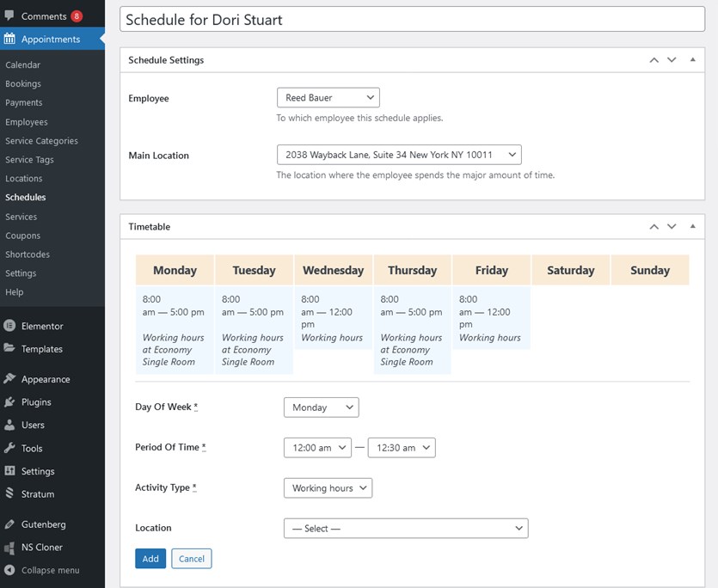Click the Cancel button
Screen dimensions: 718x588
[x=192, y=558]
